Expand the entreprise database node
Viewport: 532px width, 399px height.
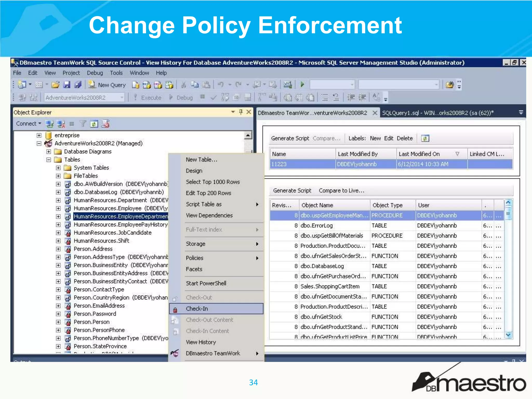pos(39,135)
